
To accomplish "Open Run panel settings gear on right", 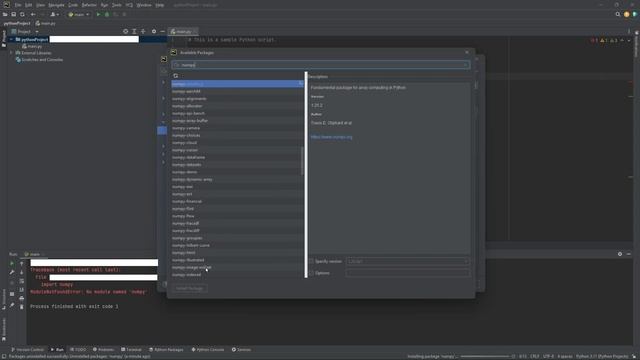I will pos(620,254).
